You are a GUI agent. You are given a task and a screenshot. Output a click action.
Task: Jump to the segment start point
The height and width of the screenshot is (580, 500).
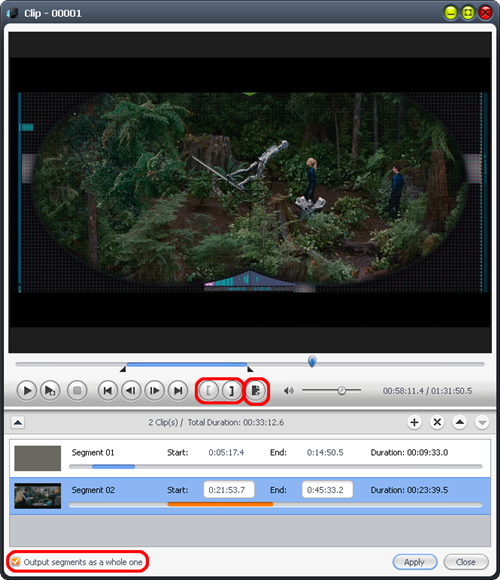pyautogui.click(x=108, y=391)
